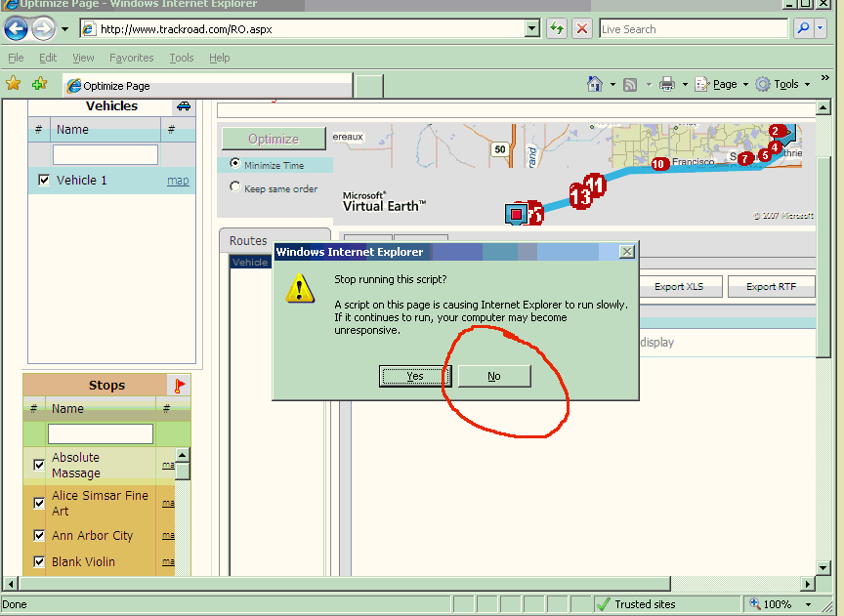Click the Vehicles name filter box

(105, 155)
